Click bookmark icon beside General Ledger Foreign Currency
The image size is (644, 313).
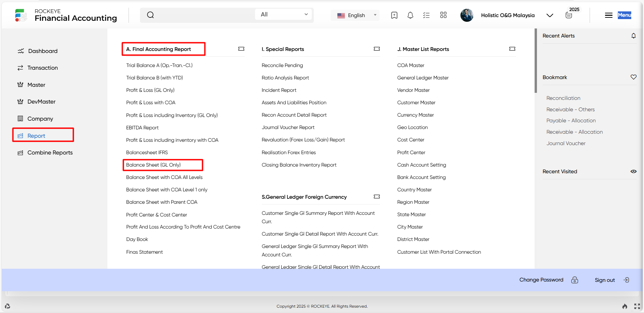point(377,197)
